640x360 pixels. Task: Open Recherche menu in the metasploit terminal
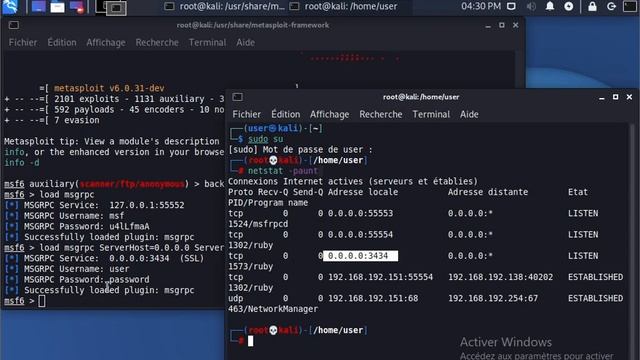pyautogui.click(x=157, y=42)
